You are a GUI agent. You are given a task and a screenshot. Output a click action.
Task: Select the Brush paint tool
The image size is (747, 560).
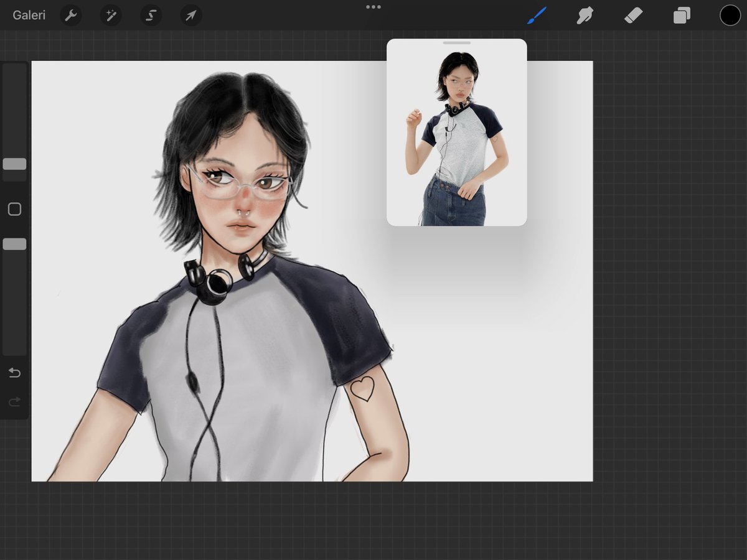pos(537,16)
